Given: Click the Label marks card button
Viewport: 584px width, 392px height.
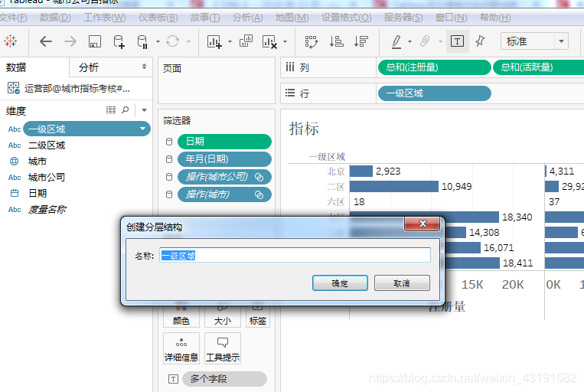Looking at the screenshot, I should [258, 317].
